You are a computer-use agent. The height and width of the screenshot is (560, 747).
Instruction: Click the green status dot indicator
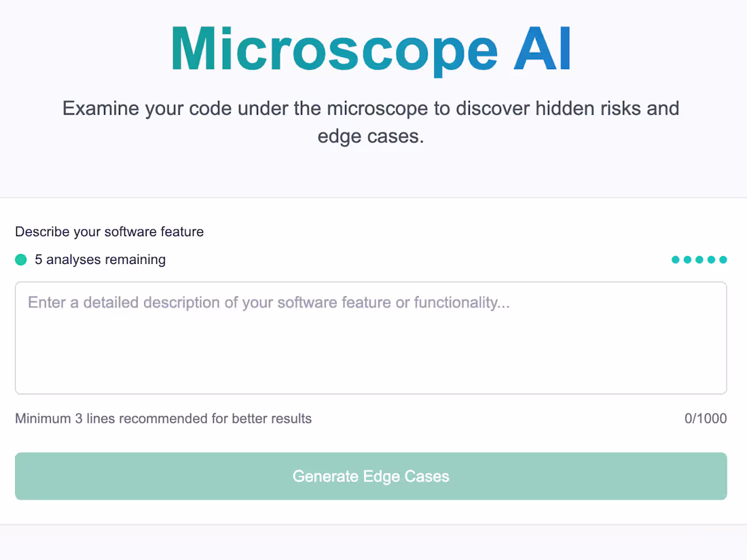click(20, 259)
